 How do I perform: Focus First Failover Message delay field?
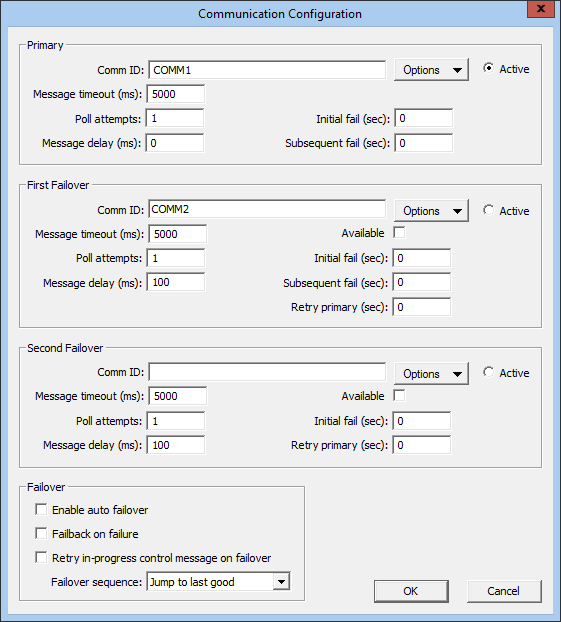[176, 282]
